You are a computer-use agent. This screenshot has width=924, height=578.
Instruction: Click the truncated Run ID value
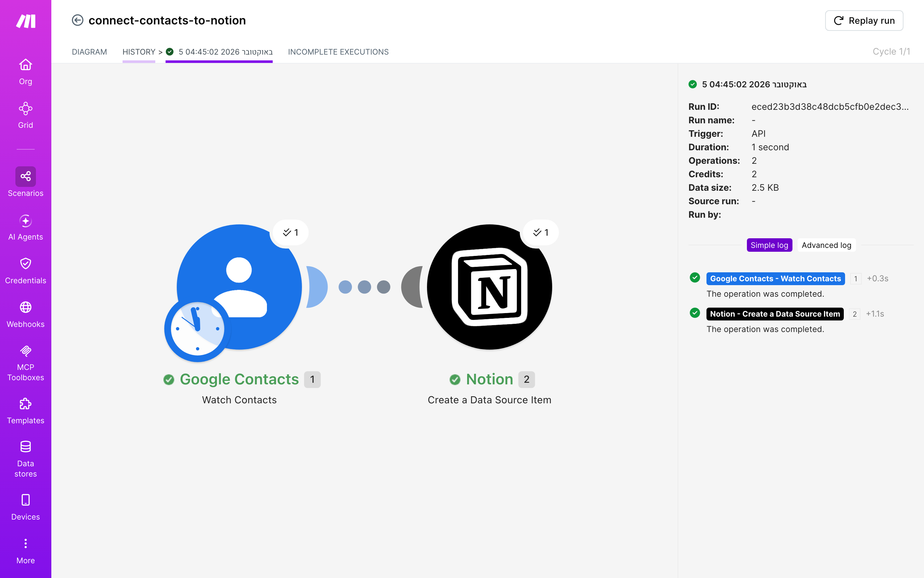[830, 107]
